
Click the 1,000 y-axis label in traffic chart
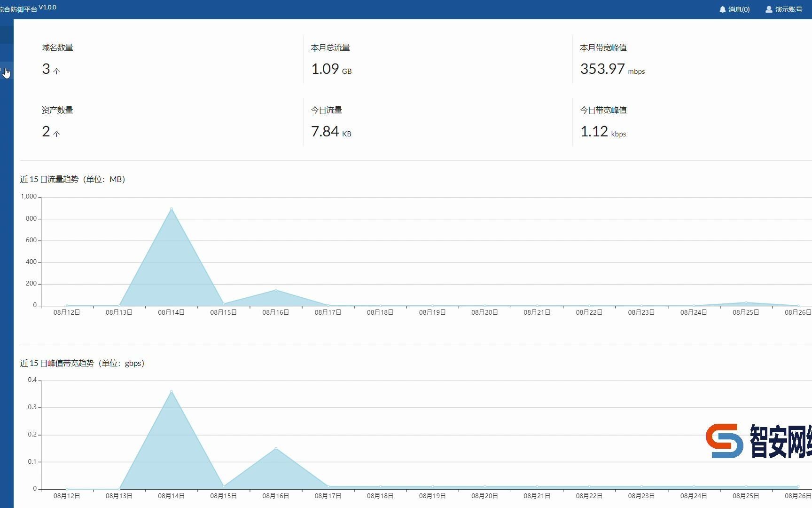coord(29,197)
